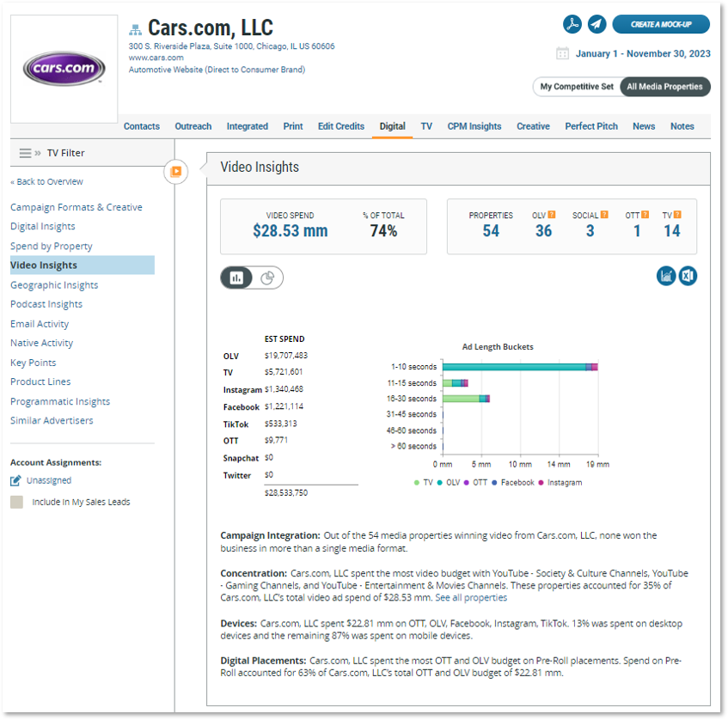The width and height of the screenshot is (728, 720).
Task: Open the date range calendar icon
Action: click(562, 53)
